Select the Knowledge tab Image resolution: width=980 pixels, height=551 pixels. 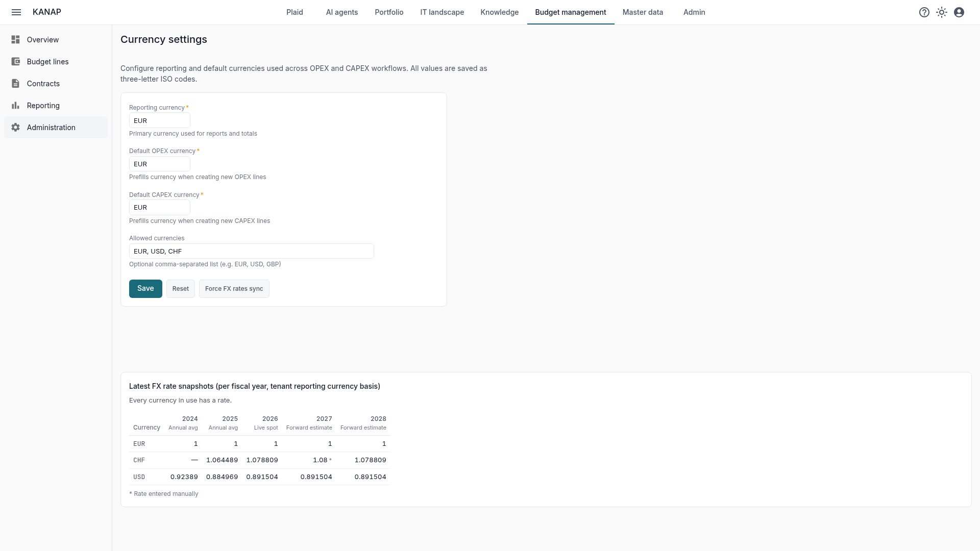[x=499, y=12]
